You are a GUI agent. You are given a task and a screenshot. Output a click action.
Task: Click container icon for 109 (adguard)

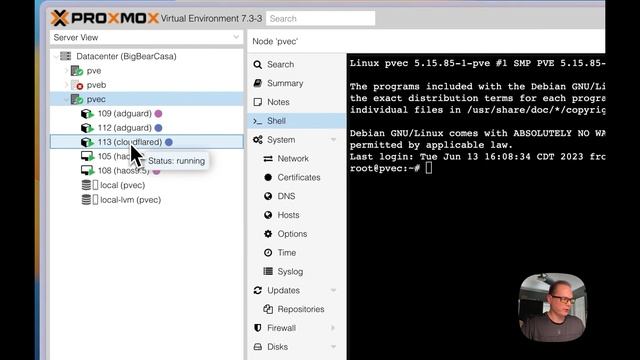tap(87, 113)
